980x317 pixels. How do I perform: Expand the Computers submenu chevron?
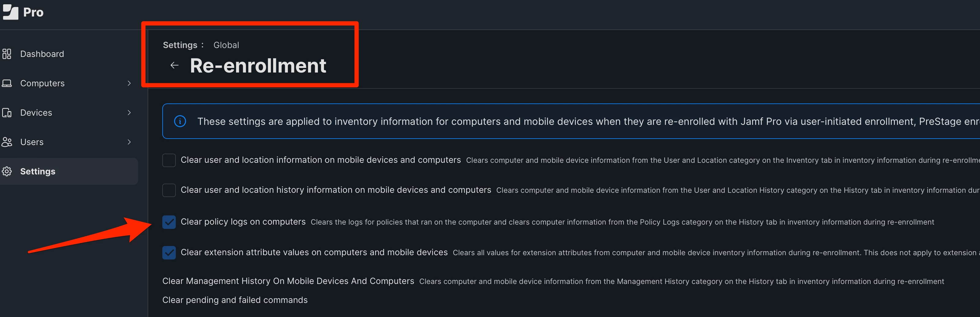(x=129, y=83)
